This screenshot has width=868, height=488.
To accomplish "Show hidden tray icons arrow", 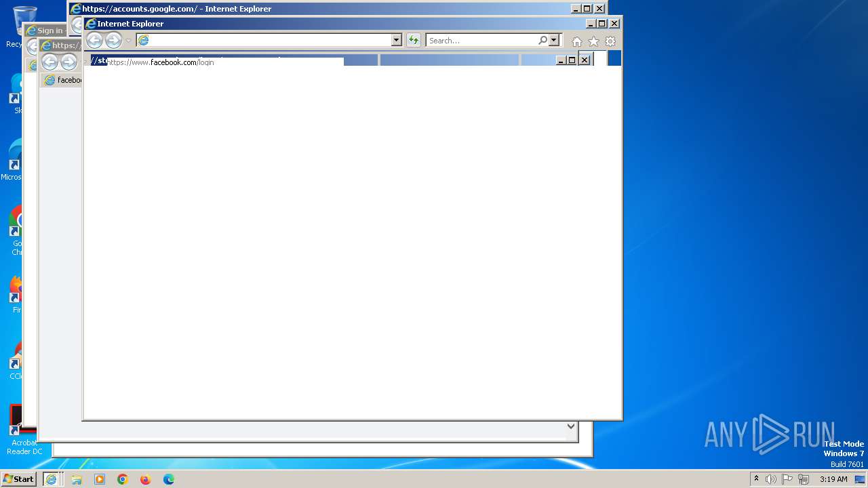I will 756,479.
